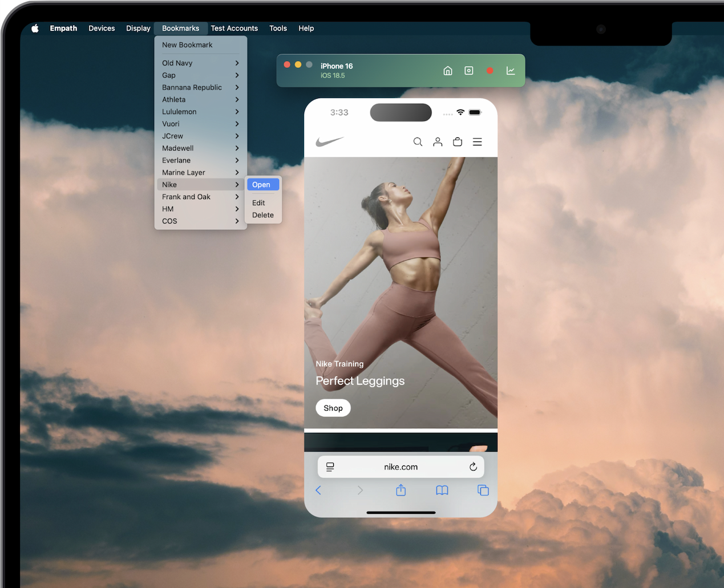Open Safari bookmarks book icon
724x588 pixels.
[442, 490]
